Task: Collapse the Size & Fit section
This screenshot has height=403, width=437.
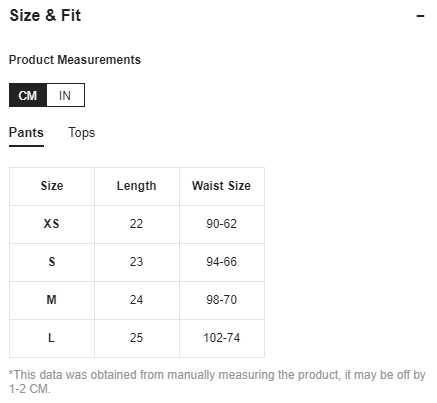Action: click(x=420, y=16)
